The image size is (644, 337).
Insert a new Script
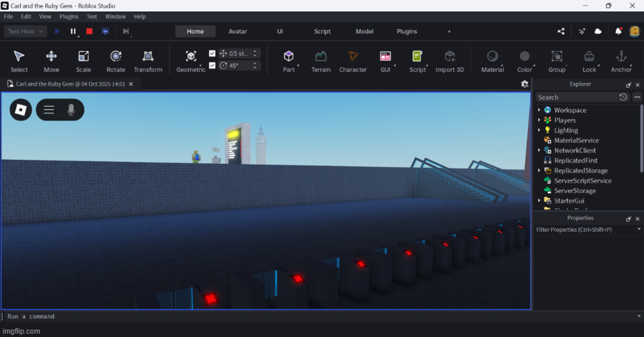click(x=417, y=61)
